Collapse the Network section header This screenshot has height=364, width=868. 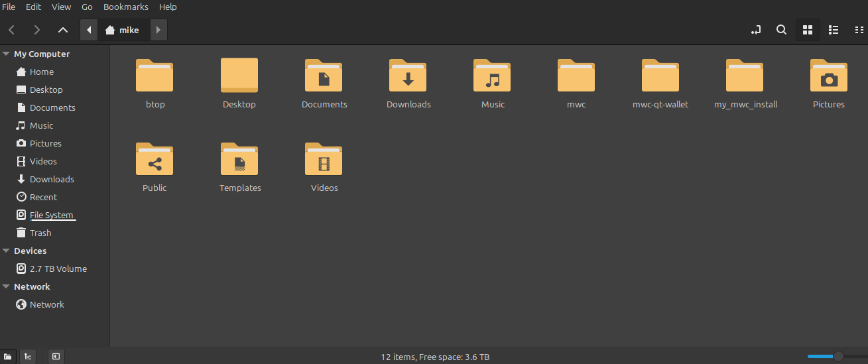pyautogui.click(x=6, y=286)
